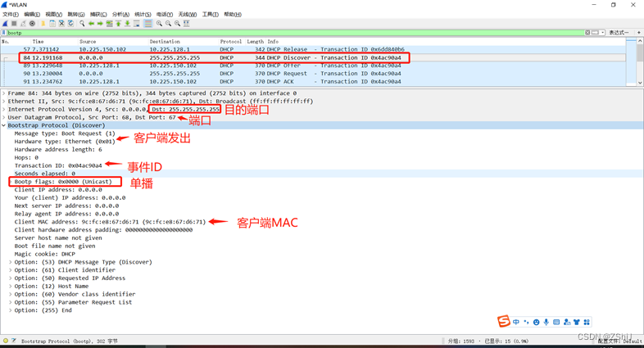
Task: Expand User Datagram Protocol node
Action: [x=4, y=117]
